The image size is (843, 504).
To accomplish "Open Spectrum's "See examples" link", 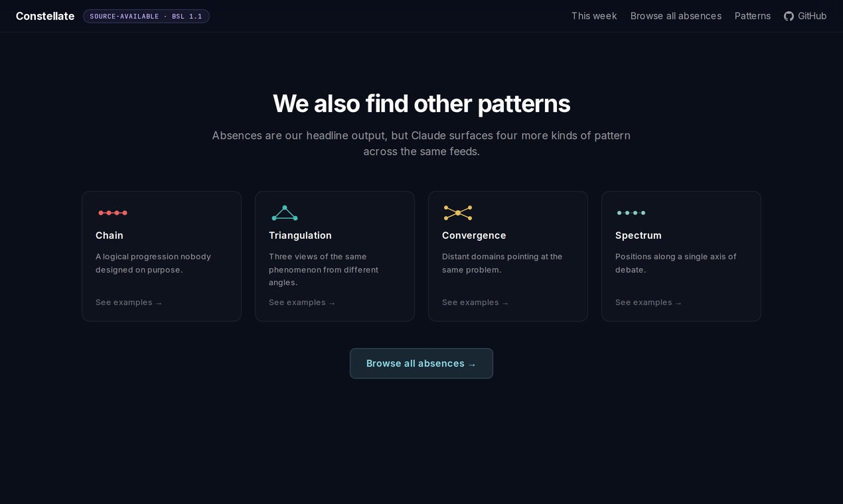I will [649, 302].
